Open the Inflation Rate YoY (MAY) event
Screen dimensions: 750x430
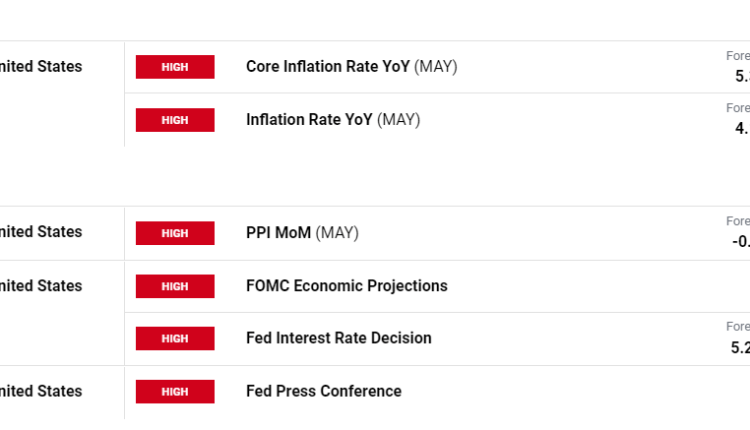[x=333, y=120]
